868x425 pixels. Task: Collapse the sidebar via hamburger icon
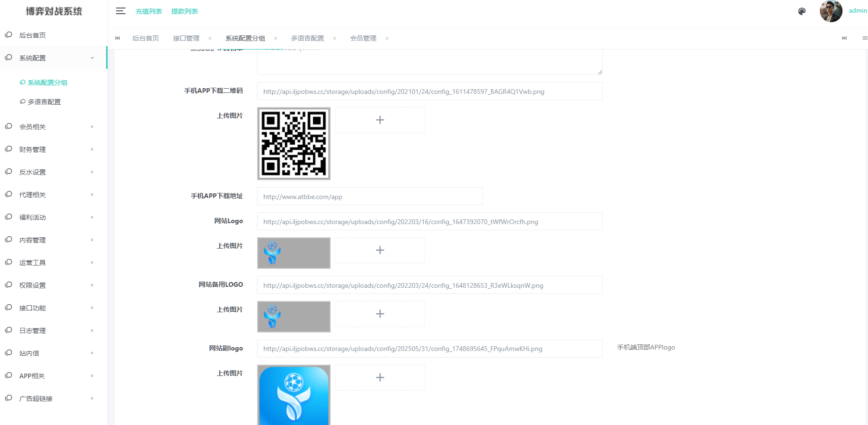[x=121, y=11]
